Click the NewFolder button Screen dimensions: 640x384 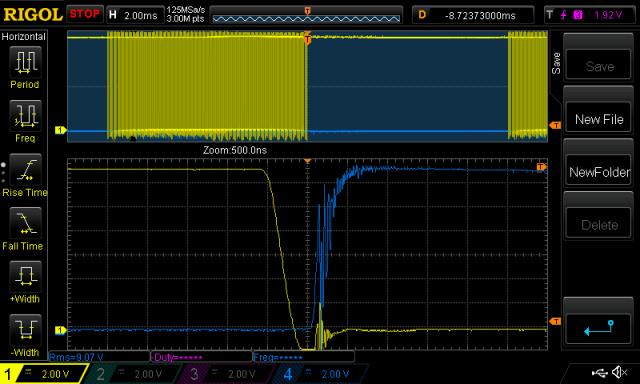599,172
